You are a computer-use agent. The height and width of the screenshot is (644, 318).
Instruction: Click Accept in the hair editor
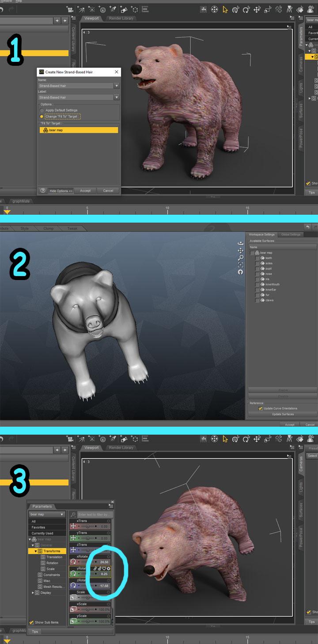pos(290,424)
